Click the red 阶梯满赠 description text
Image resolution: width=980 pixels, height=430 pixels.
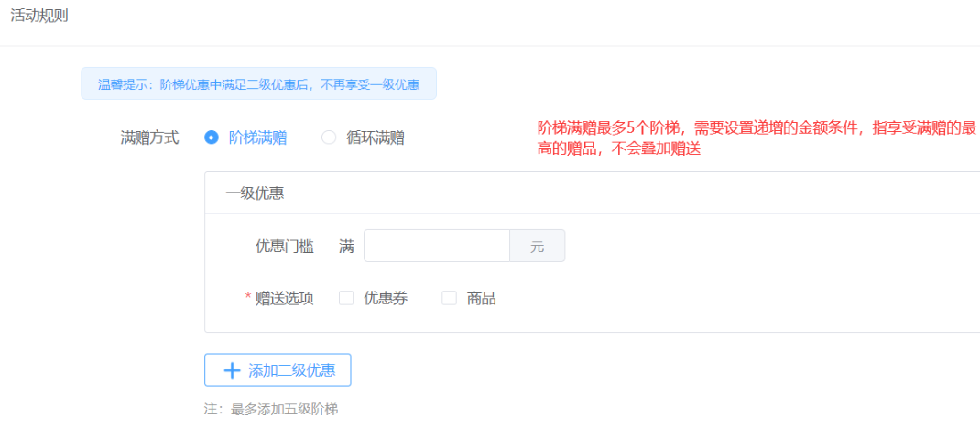pyautogui.click(x=757, y=138)
